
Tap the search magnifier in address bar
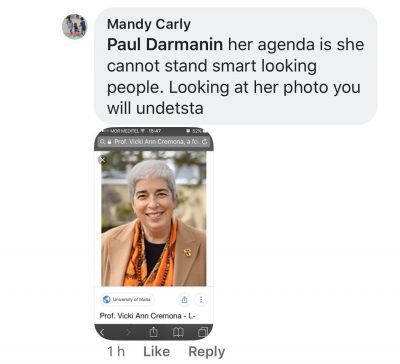point(104,142)
